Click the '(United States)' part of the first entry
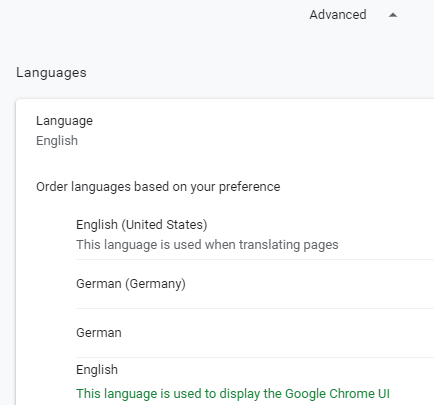The height and width of the screenshot is (405, 434). [164, 225]
